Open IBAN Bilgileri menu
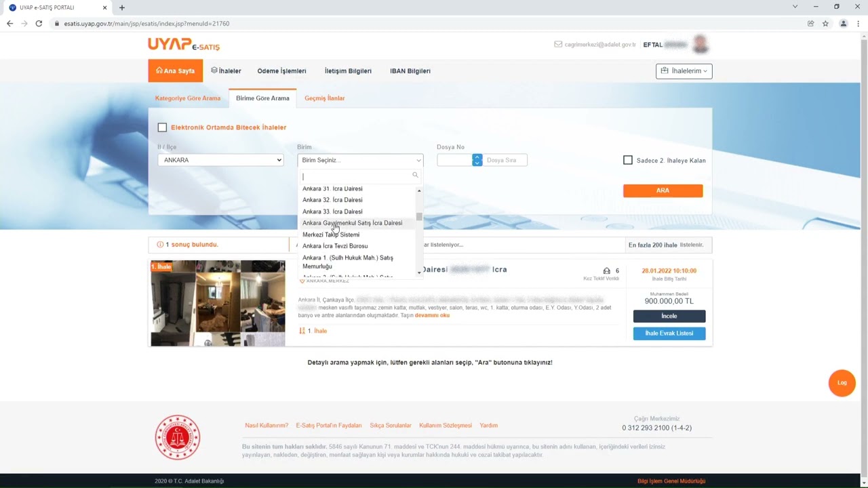Screen dimensions: 868x488 (x=410, y=71)
